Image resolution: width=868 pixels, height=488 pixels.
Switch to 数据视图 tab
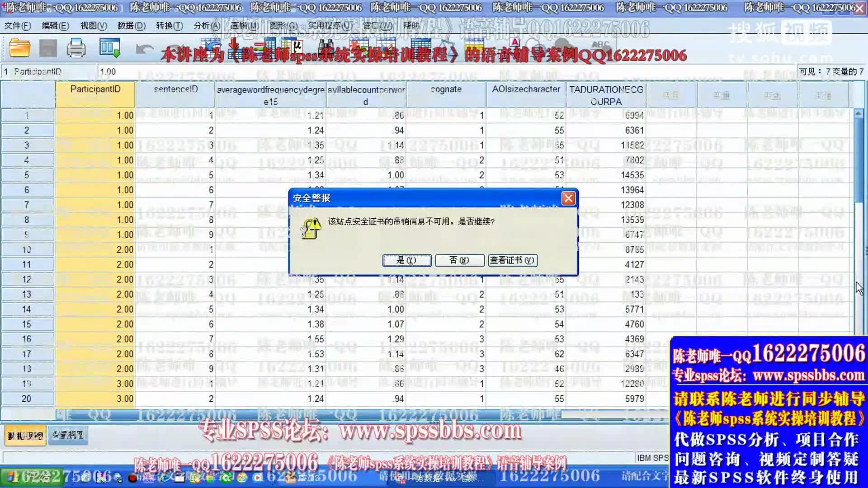25,436
